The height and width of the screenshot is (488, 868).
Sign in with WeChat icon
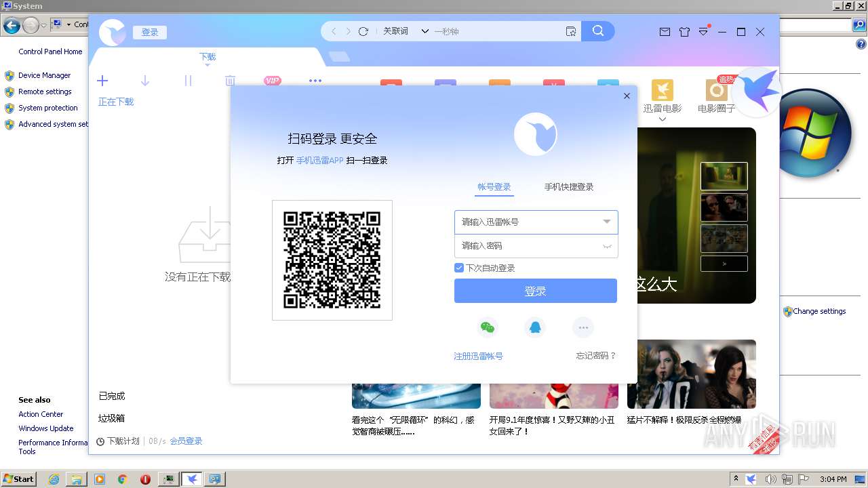pos(487,328)
